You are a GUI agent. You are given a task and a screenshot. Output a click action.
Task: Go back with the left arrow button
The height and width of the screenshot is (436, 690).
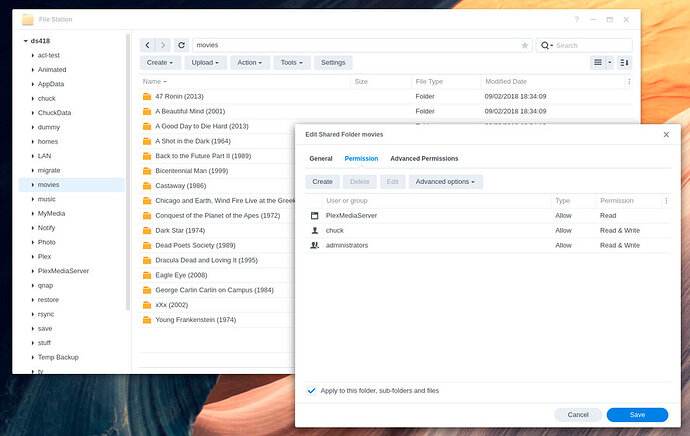point(148,45)
